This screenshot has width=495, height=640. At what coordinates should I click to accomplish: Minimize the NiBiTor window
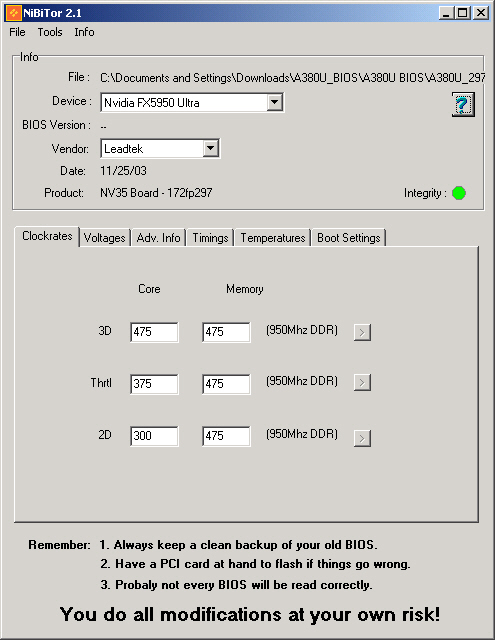coord(446,13)
